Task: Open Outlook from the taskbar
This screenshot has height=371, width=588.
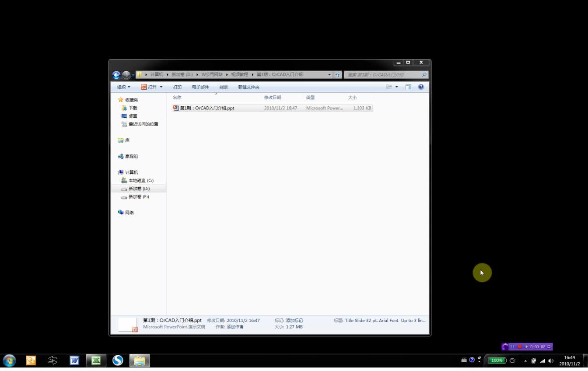Action: [31, 360]
